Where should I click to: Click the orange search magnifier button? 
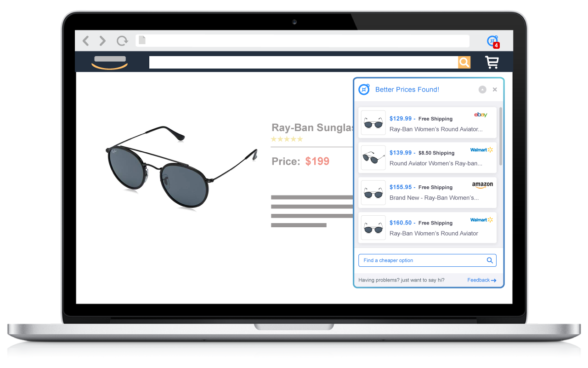[464, 63]
